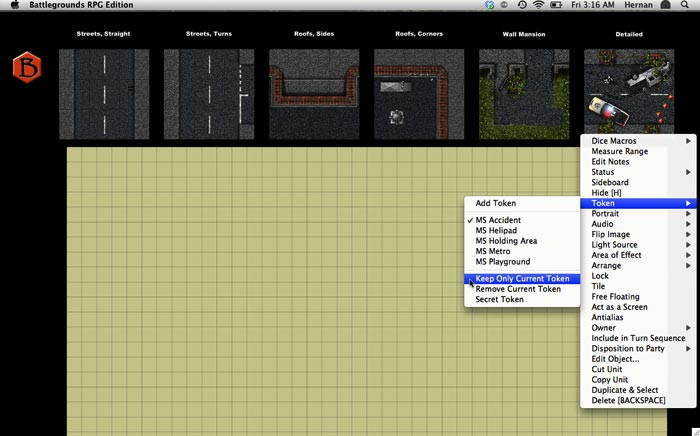The image size is (700, 436).
Task: Toggle the Tile option
Action: coord(638,286)
